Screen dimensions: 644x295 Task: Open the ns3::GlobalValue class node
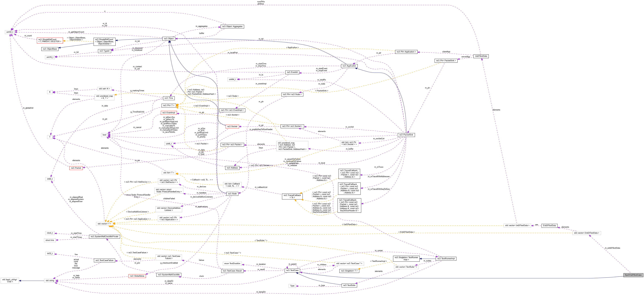(137, 276)
